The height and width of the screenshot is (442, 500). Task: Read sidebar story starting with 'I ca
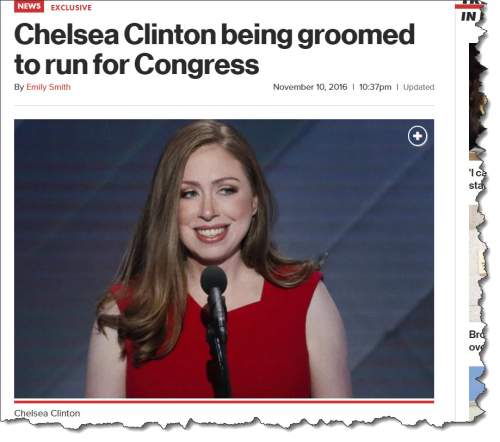click(x=478, y=179)
